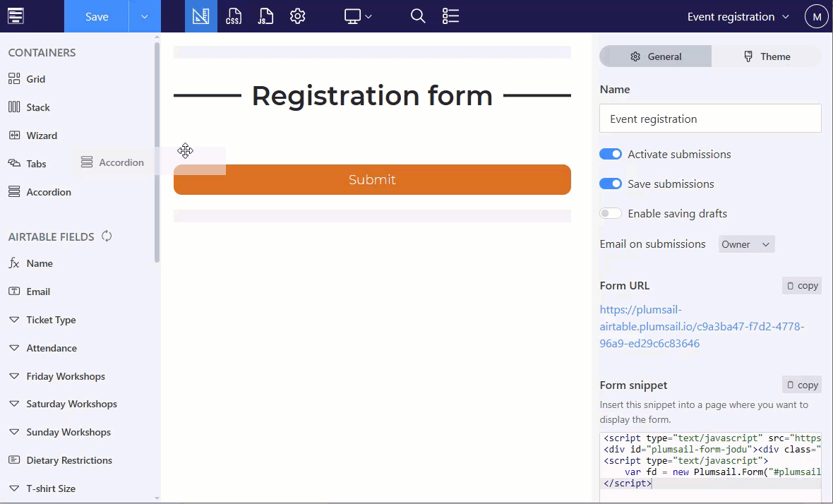Select the Stack container
This screenshot has width=833, height=504.
coord(29,107)
